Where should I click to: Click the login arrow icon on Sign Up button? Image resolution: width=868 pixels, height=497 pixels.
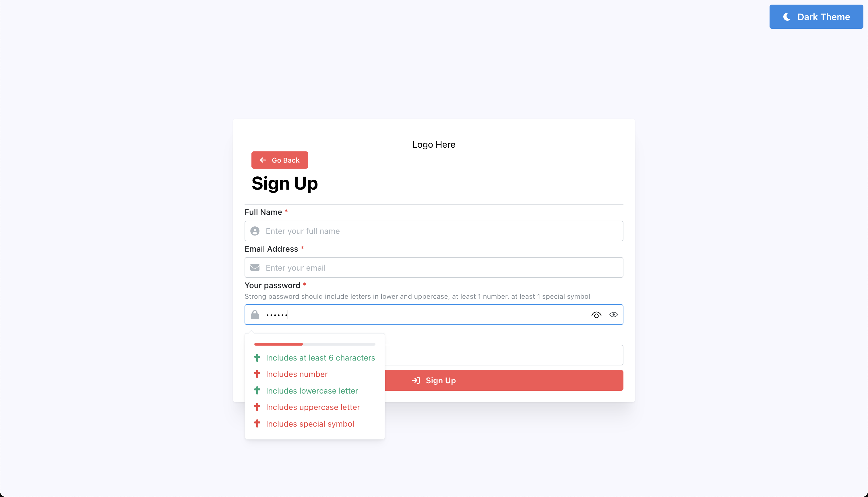(x=416, y=380)
